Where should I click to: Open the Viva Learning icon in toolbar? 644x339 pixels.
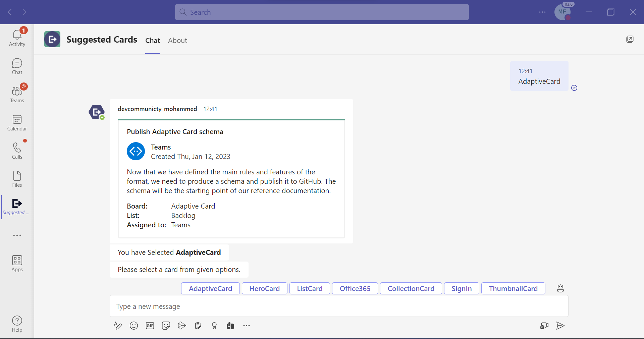pos(230,326)
